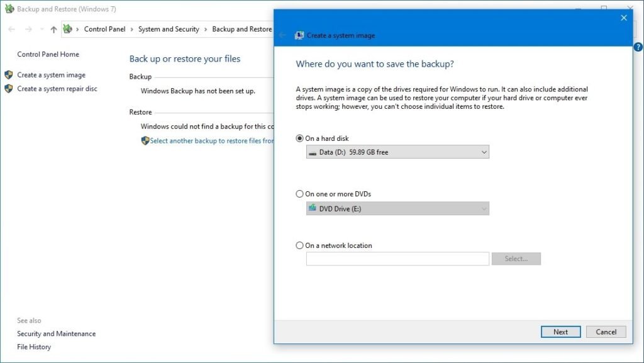644x363 pixels.
Task: Open the Data (D:) hard disk dropdown
Action: [397, 152]
